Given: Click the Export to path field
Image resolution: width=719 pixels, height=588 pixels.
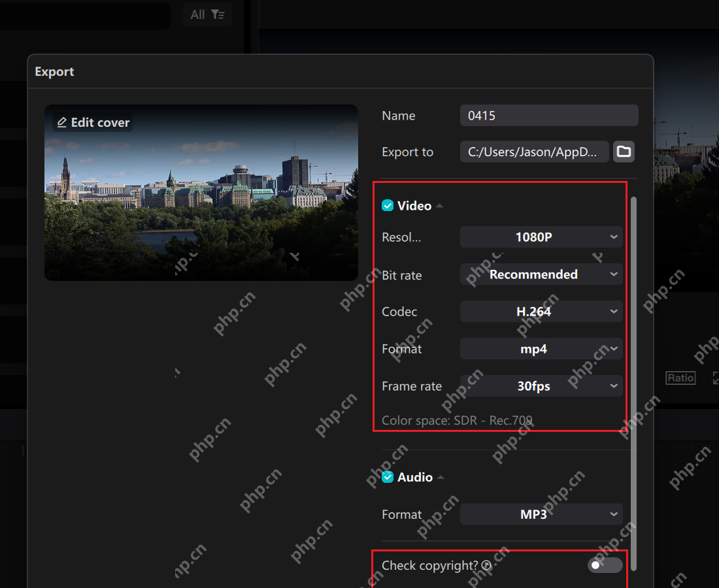Looking at the screenshot, I should [x=534, y=152].
